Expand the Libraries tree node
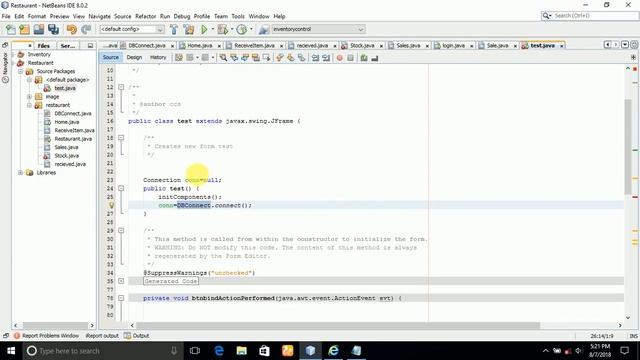 (20, 173)
